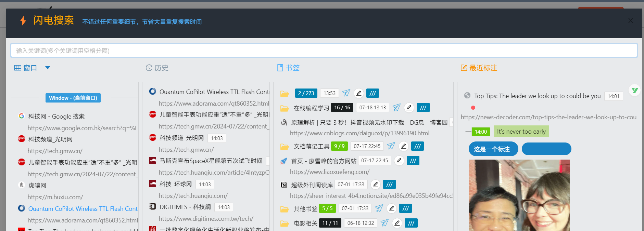The image size is (644, 231).
Task: Click the red dot annotation color marker
Action: 473,108
